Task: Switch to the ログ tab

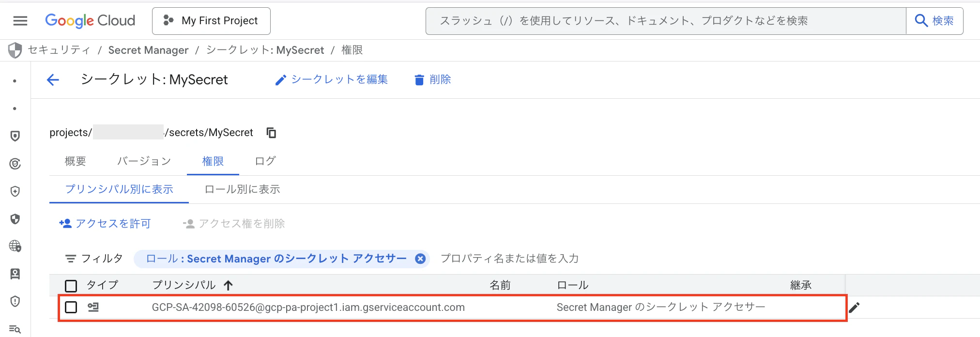Action: pos(265,161)
